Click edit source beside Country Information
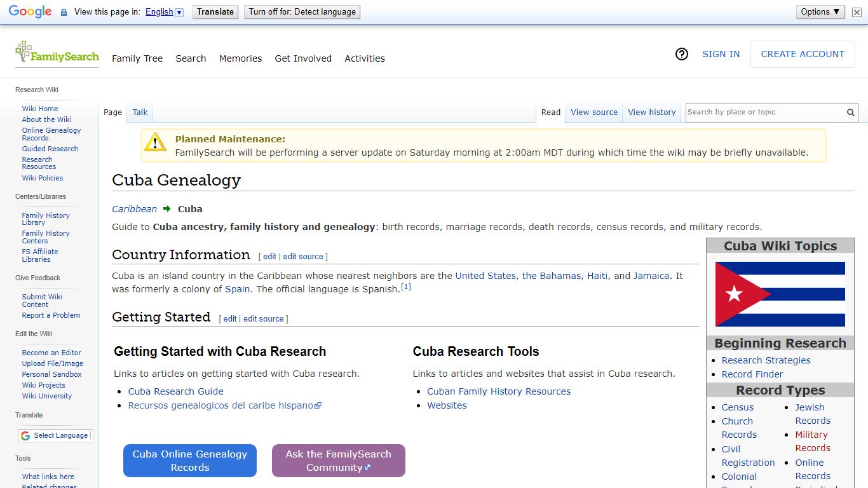868x488 pixels. (x=303, y=257)
